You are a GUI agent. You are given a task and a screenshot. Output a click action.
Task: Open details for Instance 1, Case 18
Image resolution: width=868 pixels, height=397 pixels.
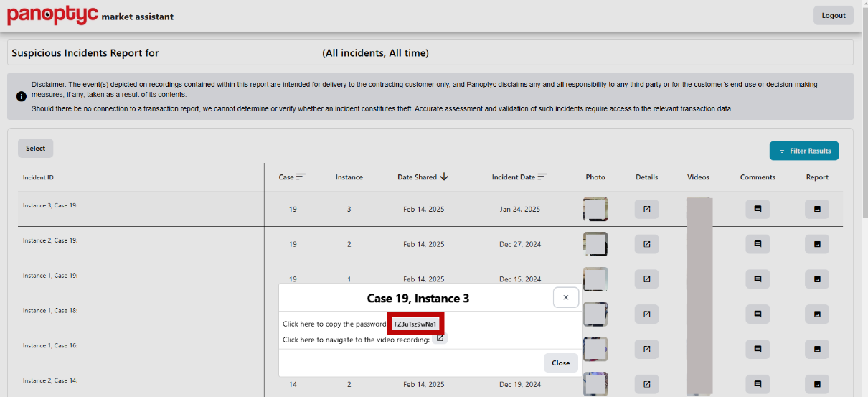[x=646, y=314]
